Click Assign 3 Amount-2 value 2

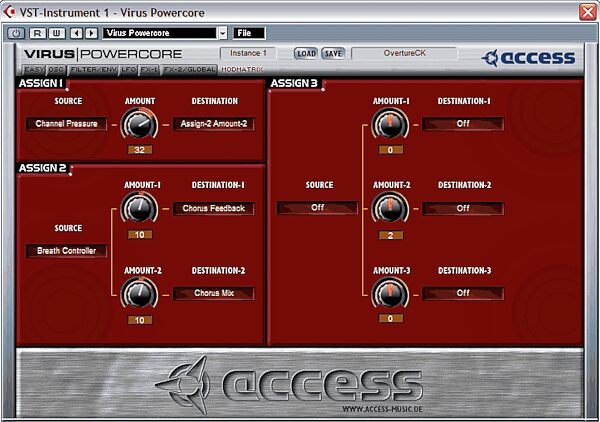(391, 235)
